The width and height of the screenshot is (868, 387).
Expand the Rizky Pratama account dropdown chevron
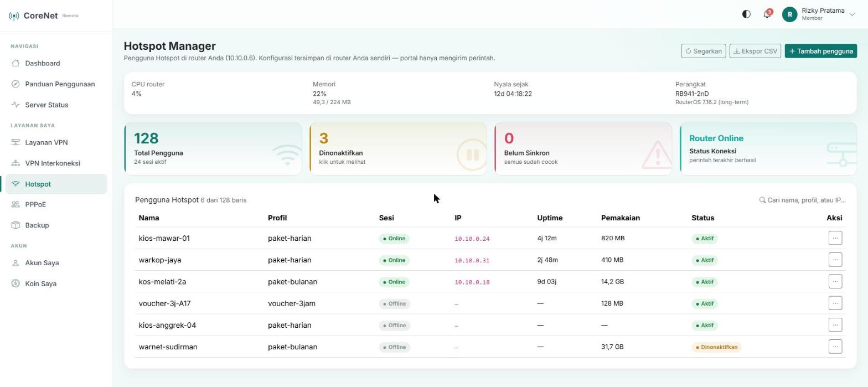(x=852, y=15)
